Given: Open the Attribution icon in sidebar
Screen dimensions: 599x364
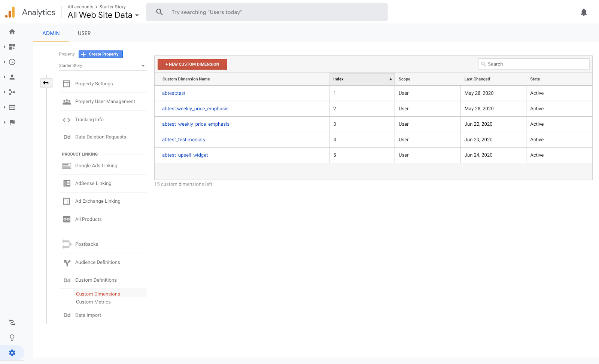Looking at the screenshot, I should coord(12,322).
